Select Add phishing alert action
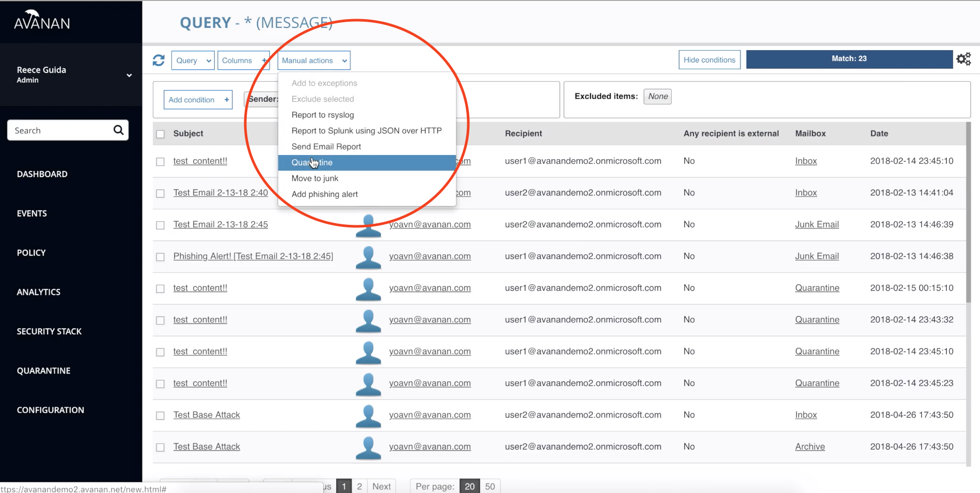980x493 pixels. 367,194
